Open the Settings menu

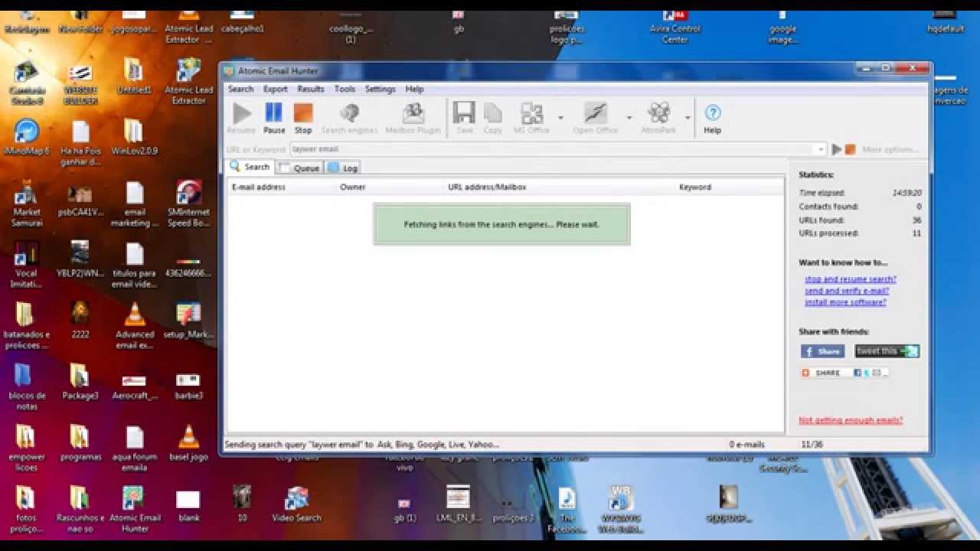380,89
